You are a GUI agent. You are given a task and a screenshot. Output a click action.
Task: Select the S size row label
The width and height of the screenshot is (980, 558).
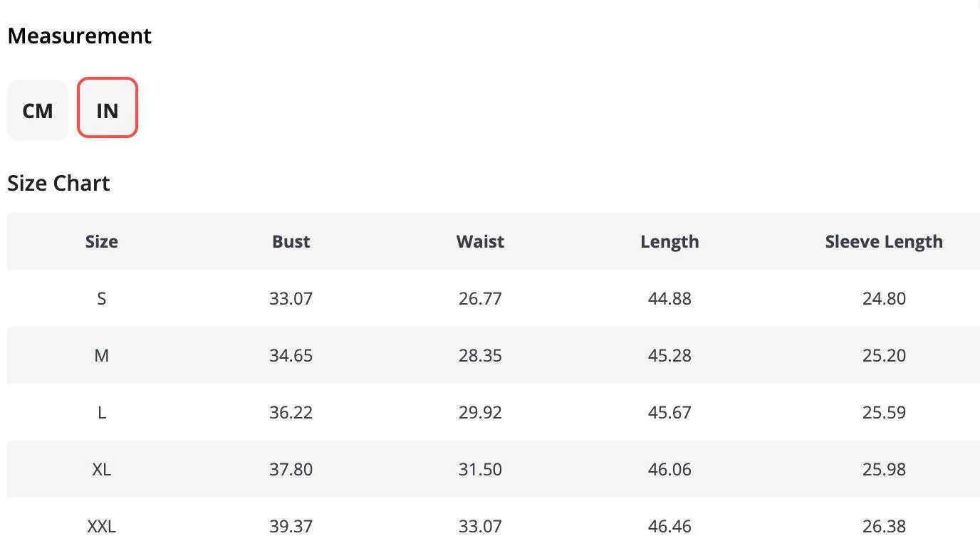(x=101, y=298)
